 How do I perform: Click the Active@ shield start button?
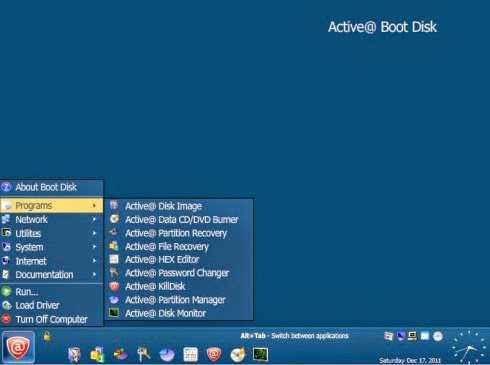click(x=18, y=347)
